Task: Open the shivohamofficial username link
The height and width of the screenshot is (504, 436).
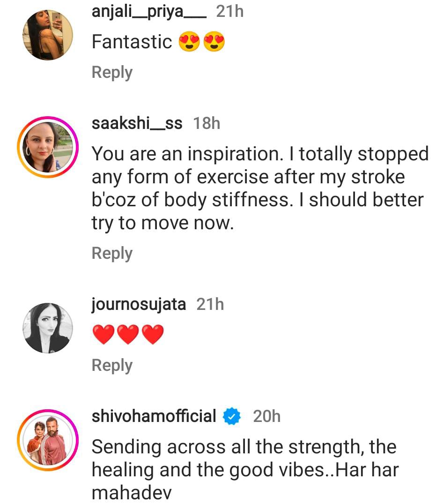Action: click(154, 416)
